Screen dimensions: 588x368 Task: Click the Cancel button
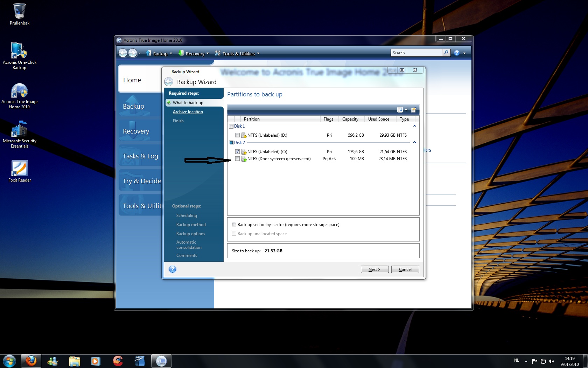tap(405, 270)
